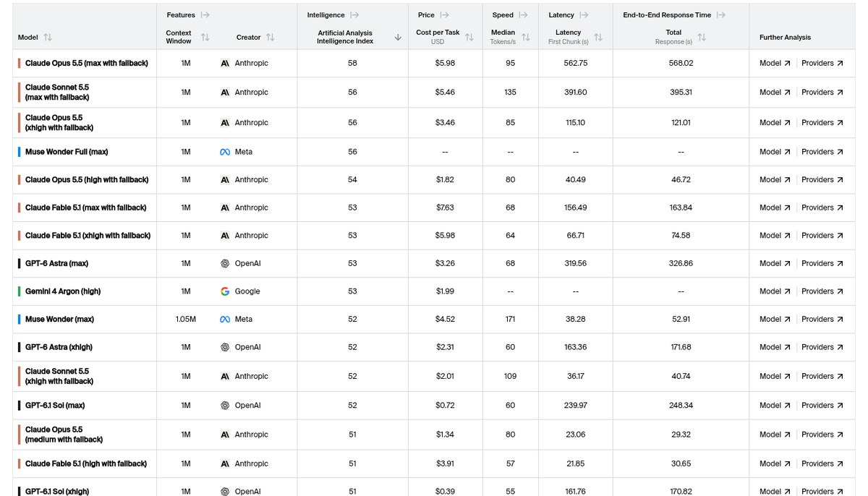Click the model name Claude Opus 5.5 (medium with fallback)
868x496 pixels.
point(64,435)
